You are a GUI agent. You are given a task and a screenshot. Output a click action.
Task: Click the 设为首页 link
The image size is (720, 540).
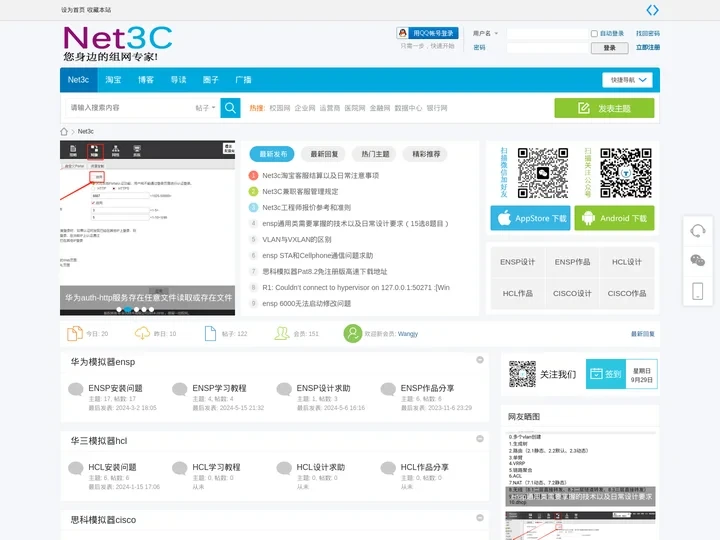pyautogui.click(x=73, y=10)
